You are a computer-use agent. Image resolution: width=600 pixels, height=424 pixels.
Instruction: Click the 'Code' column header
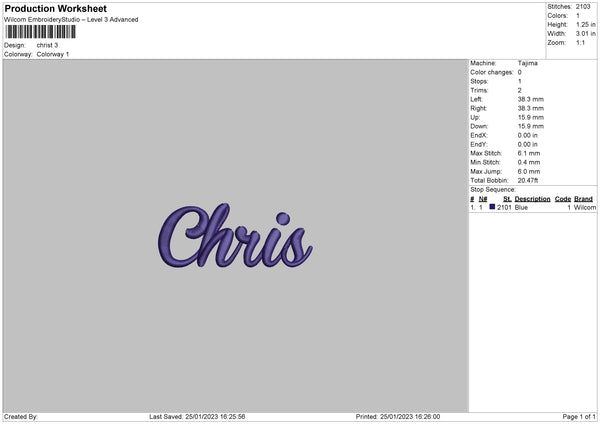pyautogui.click(x=563, y=199)
